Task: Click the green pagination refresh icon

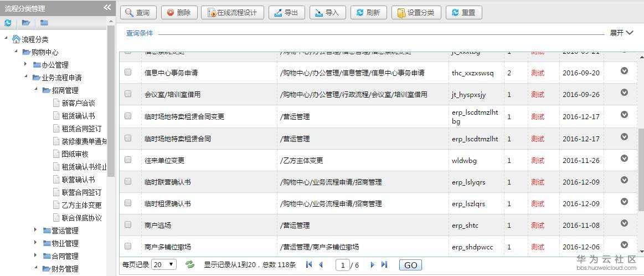Action: pos(190,264)
